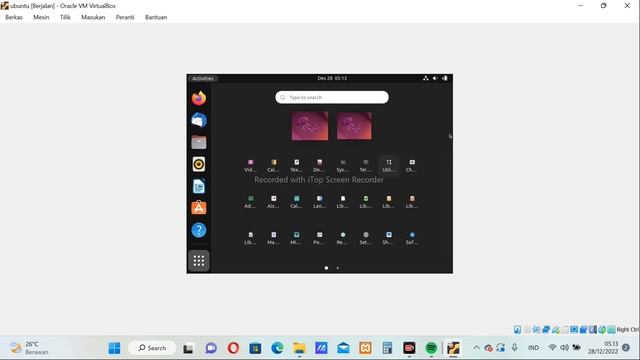The height and width of the screenshot is (360, 640).
Task: Open Firefox from the Ubuntu dock
Action: (199, 98)
